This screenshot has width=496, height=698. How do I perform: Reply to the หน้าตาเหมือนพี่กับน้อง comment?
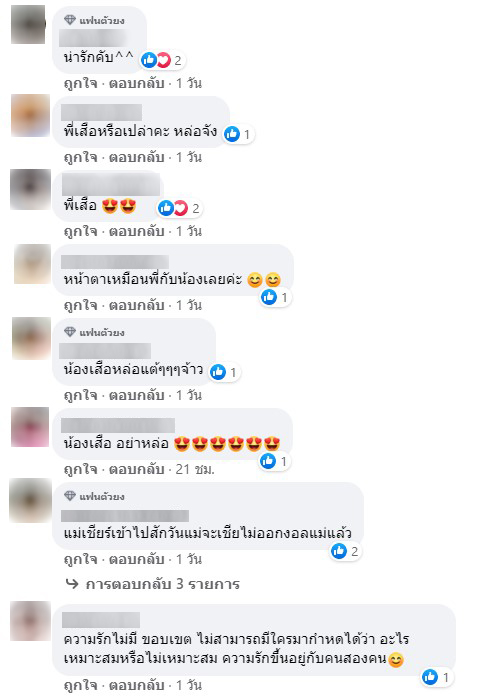click(136, 305)
